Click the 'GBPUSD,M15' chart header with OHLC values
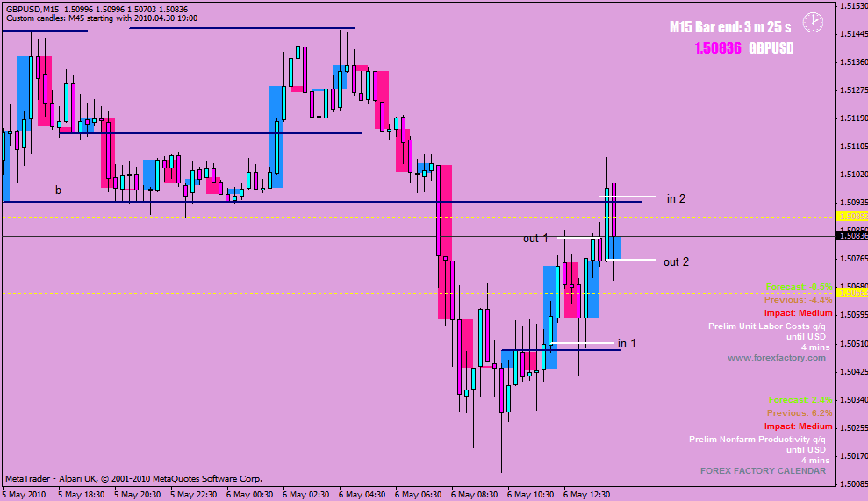This screenshot has width=868, height=501. click(x=97, y=10)
